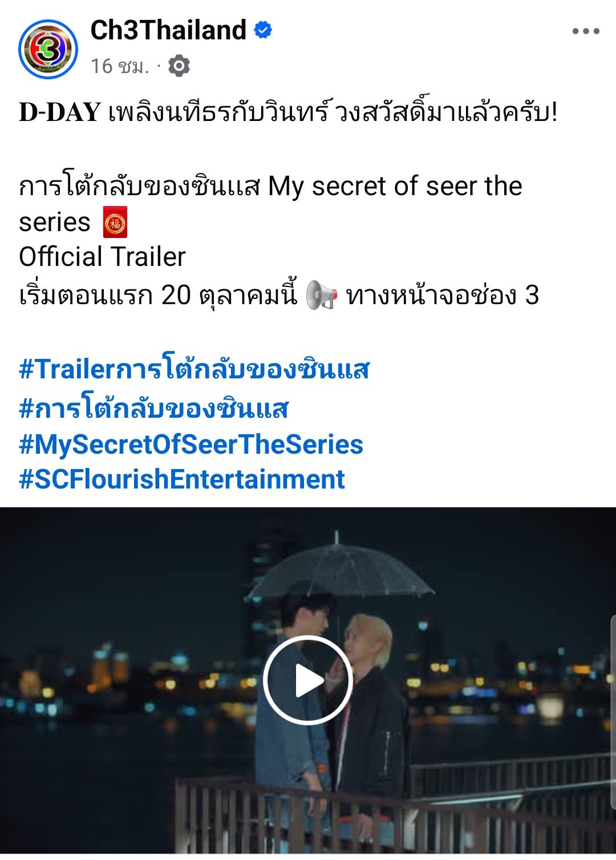Click the 20 ตุลาคมนี้ premiere date text

tap(229, 295)
